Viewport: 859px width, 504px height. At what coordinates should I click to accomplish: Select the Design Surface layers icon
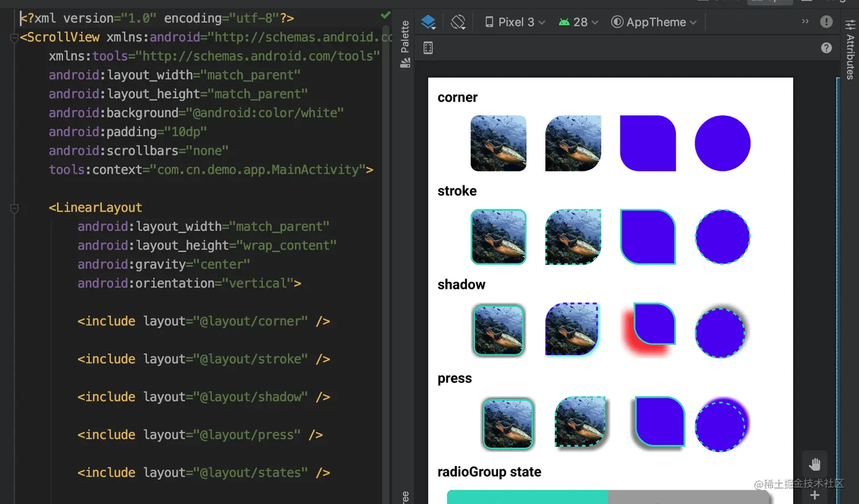[427, 22]
